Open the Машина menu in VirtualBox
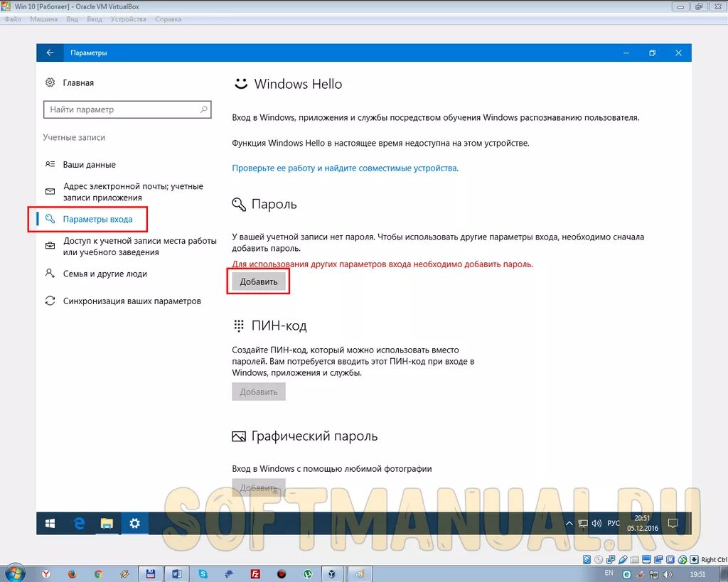This screenshot has width=728, height=582. coord(43,19)
